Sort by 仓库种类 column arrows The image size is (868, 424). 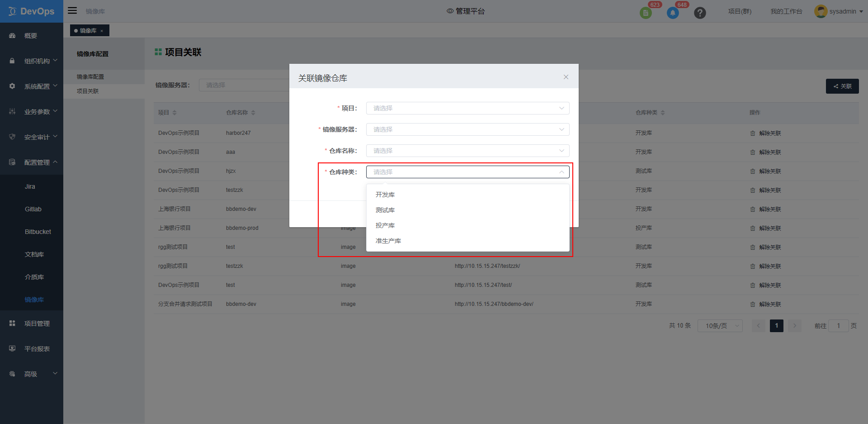(x=663, y=113)
